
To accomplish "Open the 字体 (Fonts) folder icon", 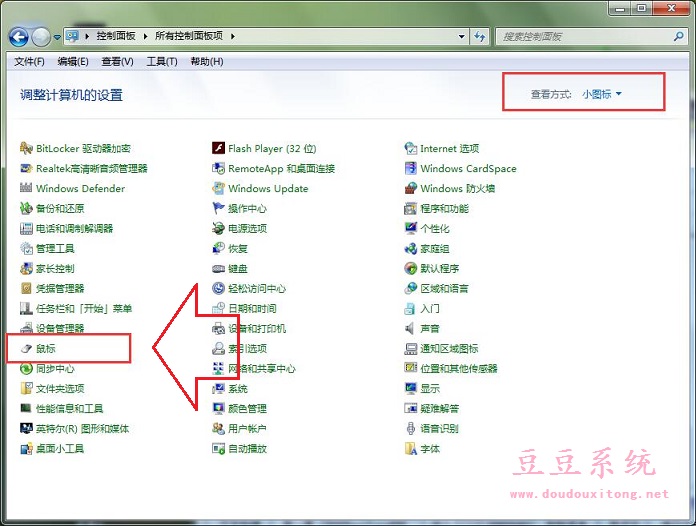I will pos(411,448).
